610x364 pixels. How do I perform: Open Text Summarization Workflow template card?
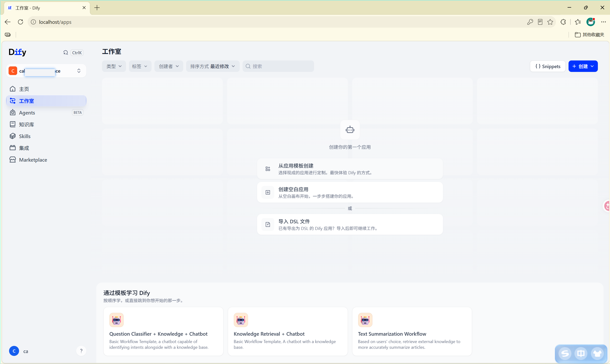coord(412,331)
